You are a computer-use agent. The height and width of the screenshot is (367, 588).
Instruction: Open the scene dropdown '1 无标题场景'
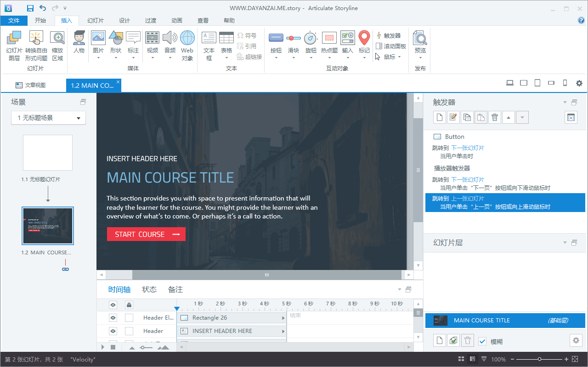48,118
